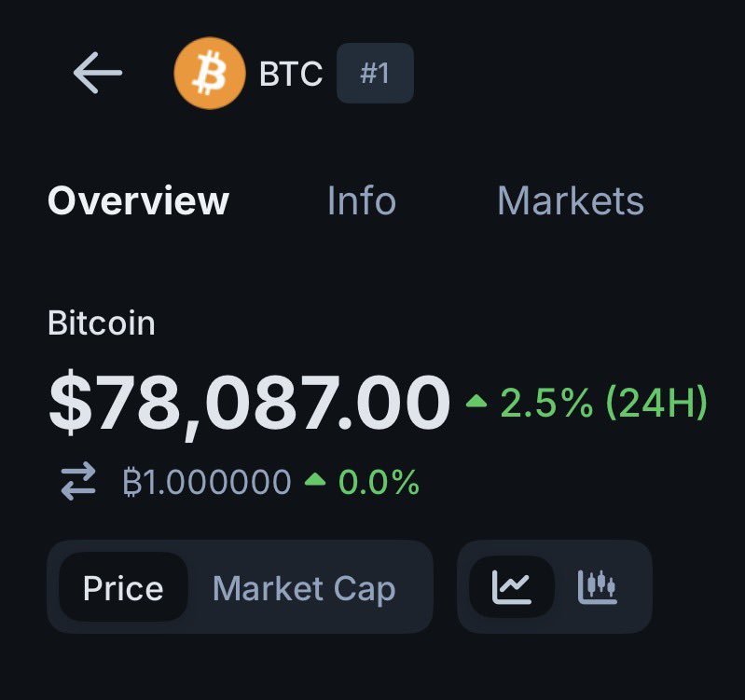
Task: Switch to candlestick chart view
Action: click(x=598, y=586)
